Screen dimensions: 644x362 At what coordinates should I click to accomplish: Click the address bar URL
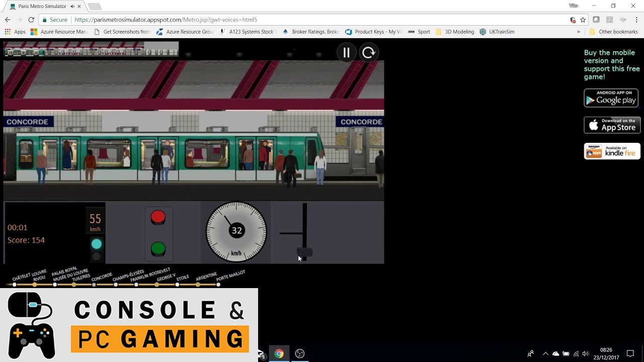coord(166,20)
